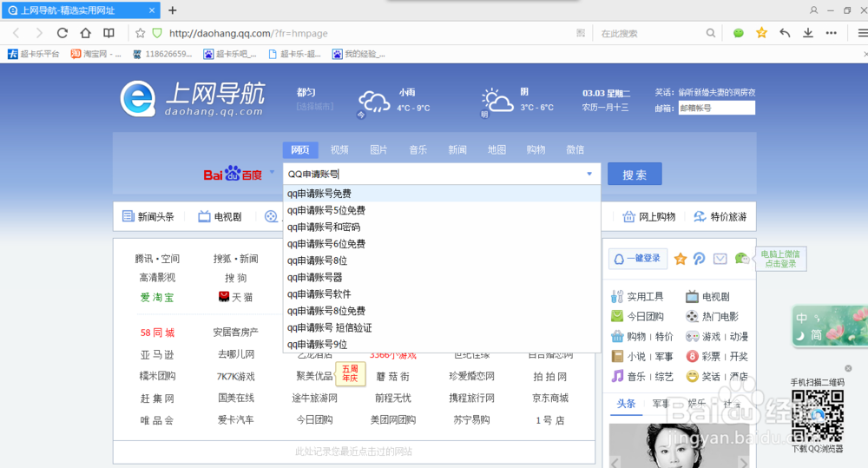Click the navigate back arrow
Screen dimensions: 868x468
[16, 33]
